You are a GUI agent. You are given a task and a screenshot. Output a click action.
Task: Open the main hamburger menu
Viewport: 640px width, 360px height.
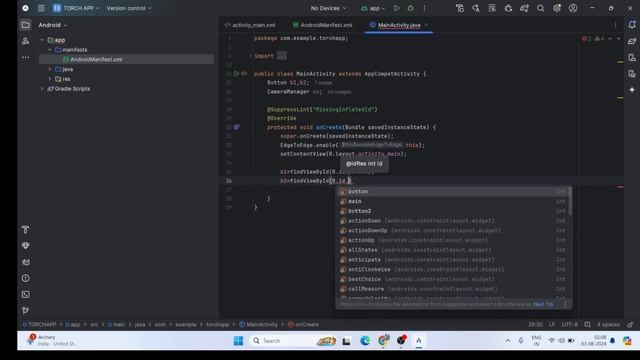click(41, 8)
